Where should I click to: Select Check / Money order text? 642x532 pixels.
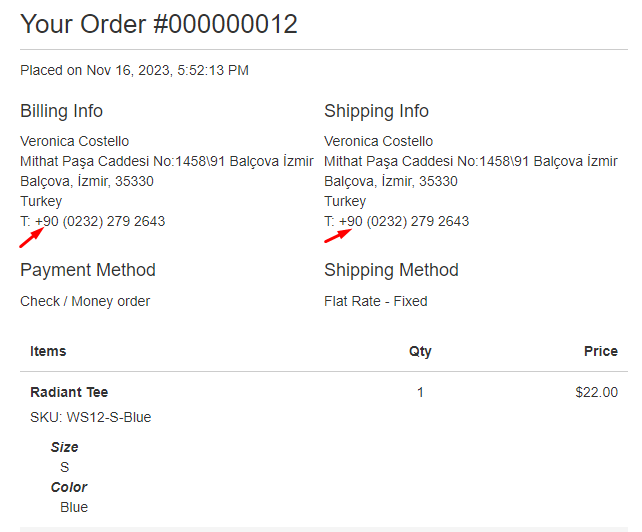(x=85, y=301)
